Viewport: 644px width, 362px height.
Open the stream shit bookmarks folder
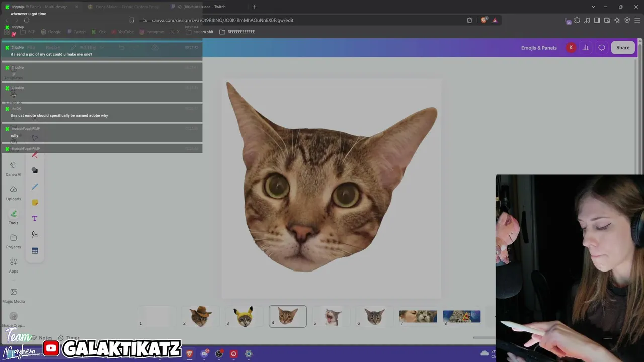200,32
